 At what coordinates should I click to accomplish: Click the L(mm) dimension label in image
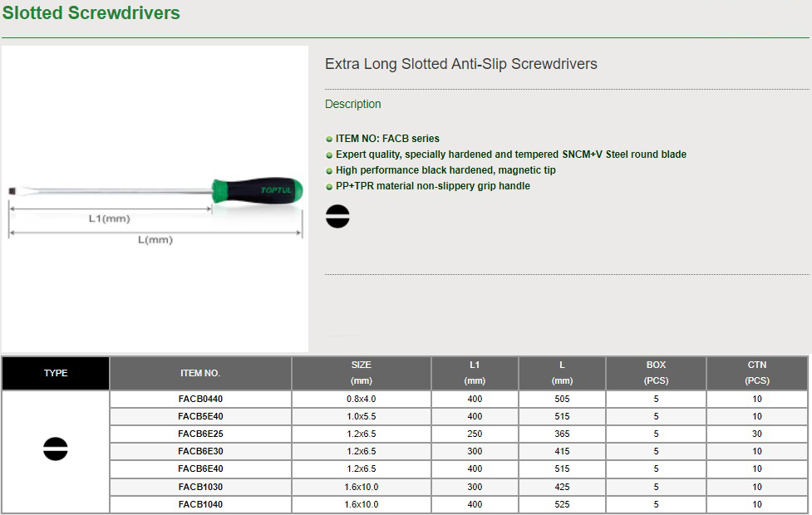[x=155, y=240]
